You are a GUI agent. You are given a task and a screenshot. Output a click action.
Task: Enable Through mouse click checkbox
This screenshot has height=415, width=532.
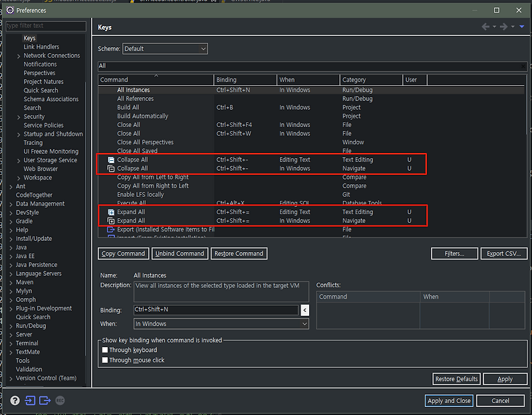coord(105,360)
